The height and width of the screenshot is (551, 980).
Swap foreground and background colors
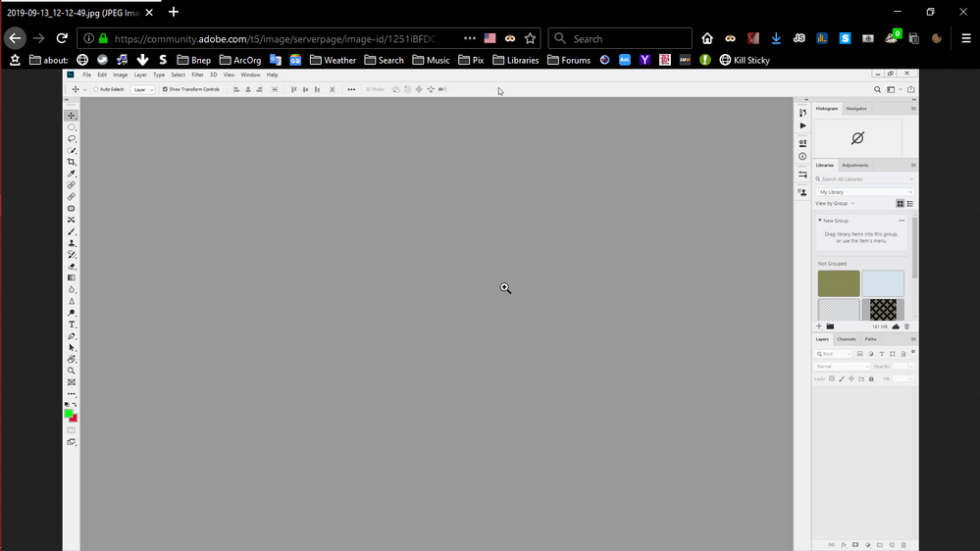75,405
